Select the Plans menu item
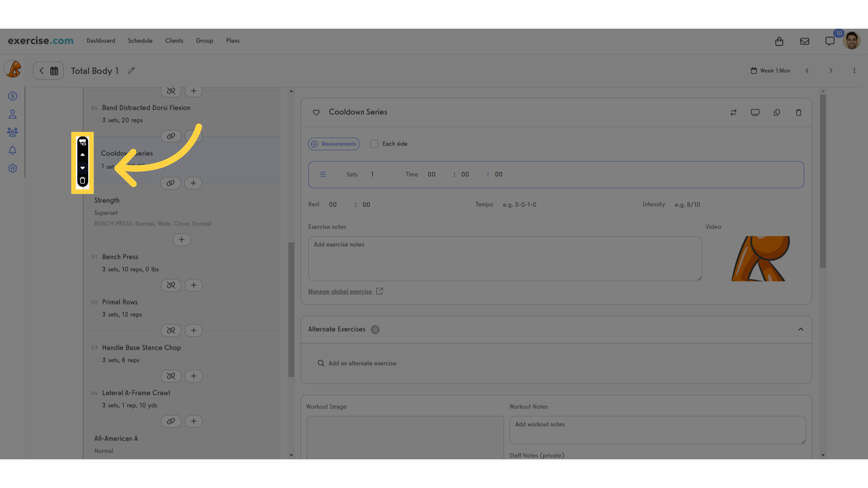Screen dimensions: 868x488 [x=232, y=40]
